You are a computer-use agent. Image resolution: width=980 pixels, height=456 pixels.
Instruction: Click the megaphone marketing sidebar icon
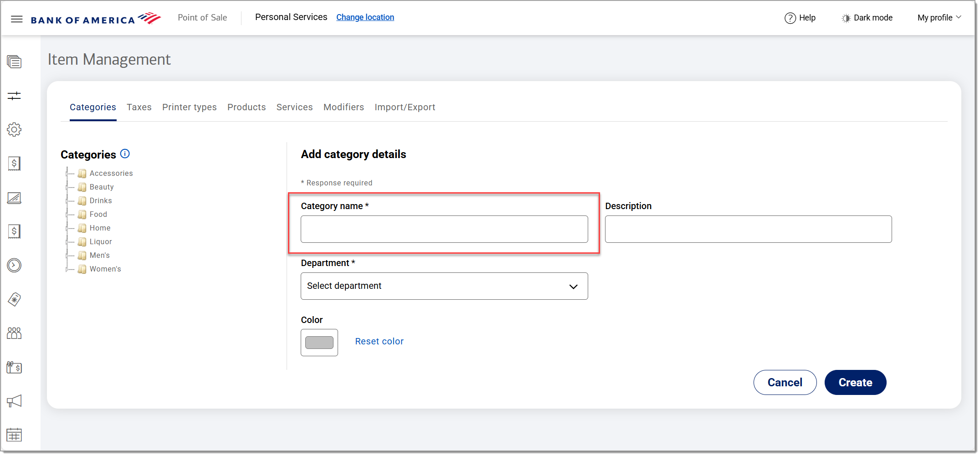coord(14,401)
